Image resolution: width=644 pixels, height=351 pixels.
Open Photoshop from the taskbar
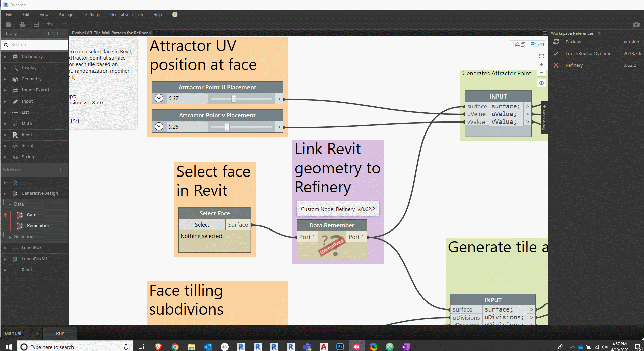(x=340, y=347)
